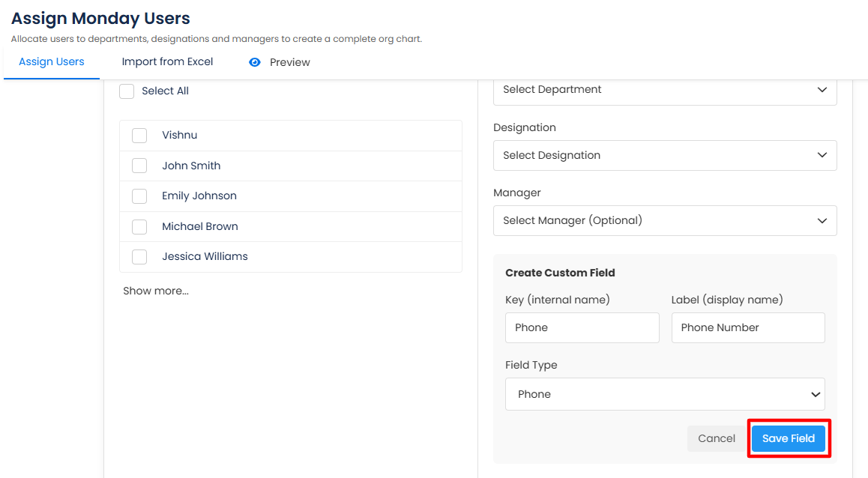Check Michael Brown's checkbox
The image size is (868, 478).
point(139,226)
